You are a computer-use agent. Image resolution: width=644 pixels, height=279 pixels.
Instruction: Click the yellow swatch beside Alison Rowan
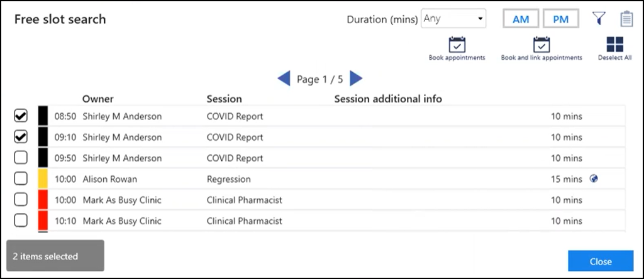point(43,178)
